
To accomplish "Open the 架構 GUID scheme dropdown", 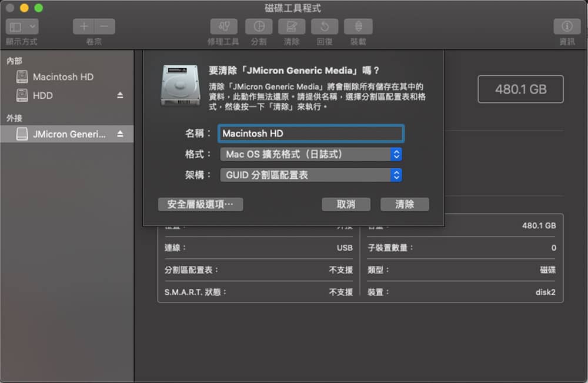I will 311,175.
